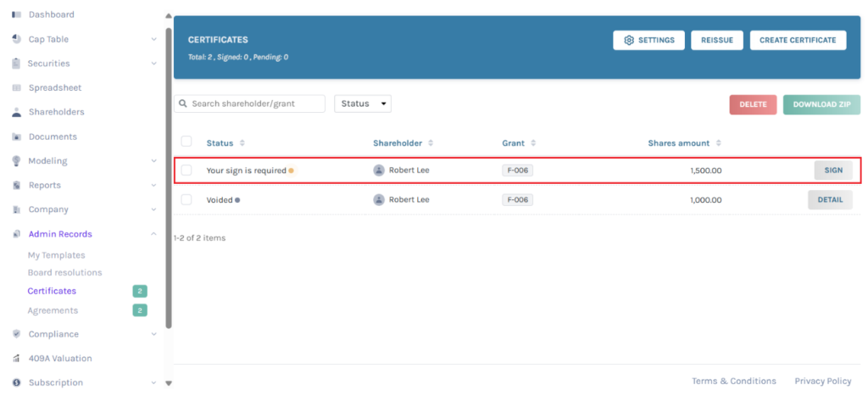Click the Dashboard sidebar icon

click(x=17, y=14)
